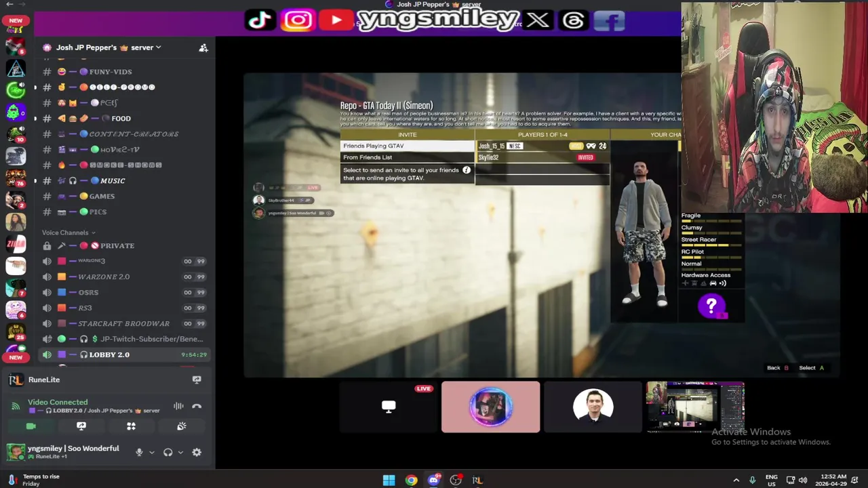Select From Friends List invite option
This screenshot has height=488, width=868.
point(408,157)
